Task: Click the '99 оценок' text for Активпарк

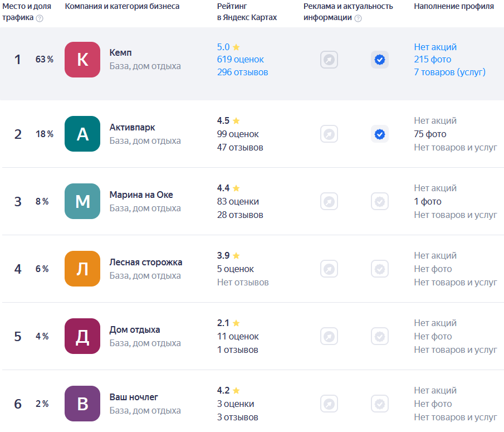Action: [238, 134]
